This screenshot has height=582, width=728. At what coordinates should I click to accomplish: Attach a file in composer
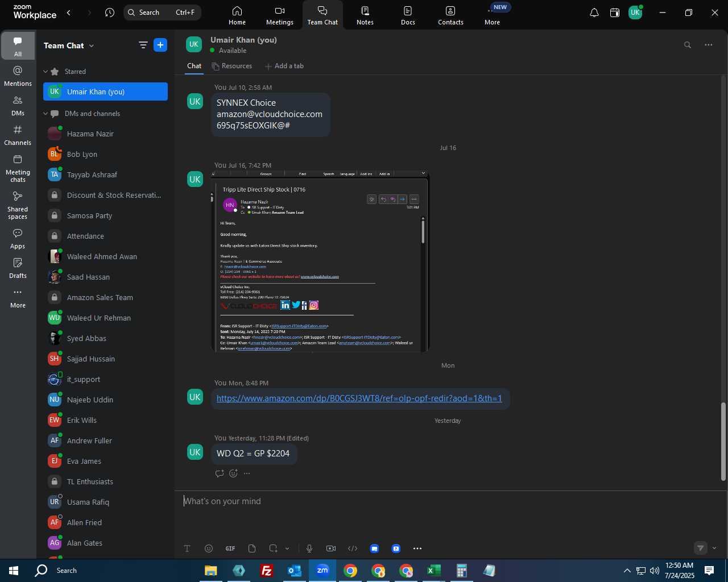pos(252,548)
